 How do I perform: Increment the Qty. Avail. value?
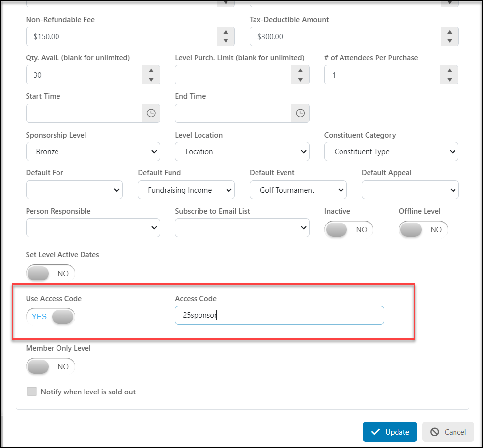point(151,71)
